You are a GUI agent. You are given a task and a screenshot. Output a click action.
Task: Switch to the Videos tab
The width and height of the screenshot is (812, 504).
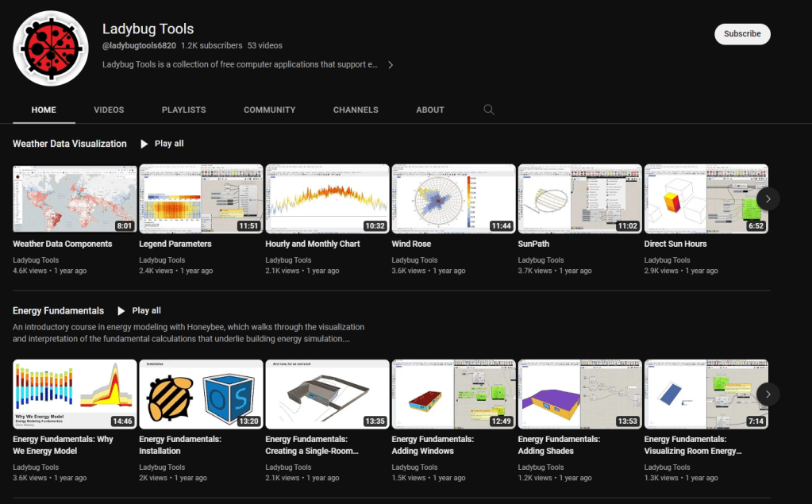pos(109,110)
